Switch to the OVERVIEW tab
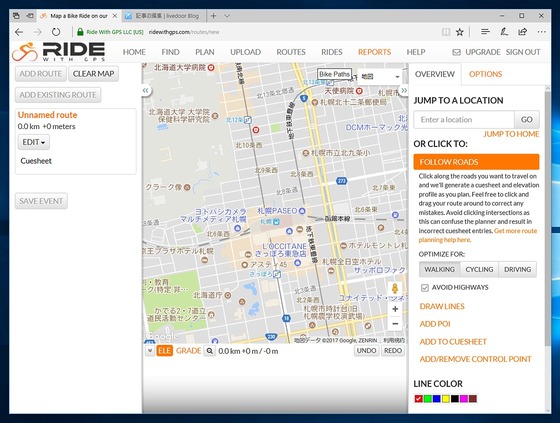The height and width of the screenshot is (423, 560). [435, 74]
